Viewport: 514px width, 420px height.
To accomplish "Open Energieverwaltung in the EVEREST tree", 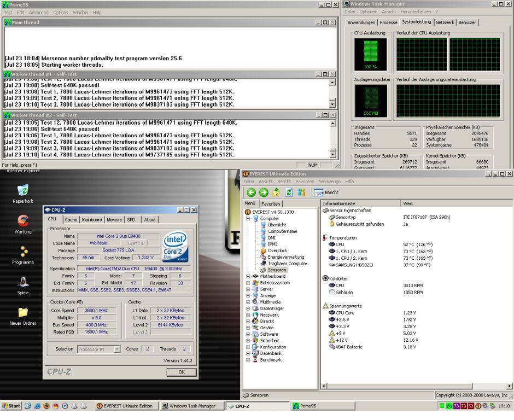I will [x=285, y=257].
